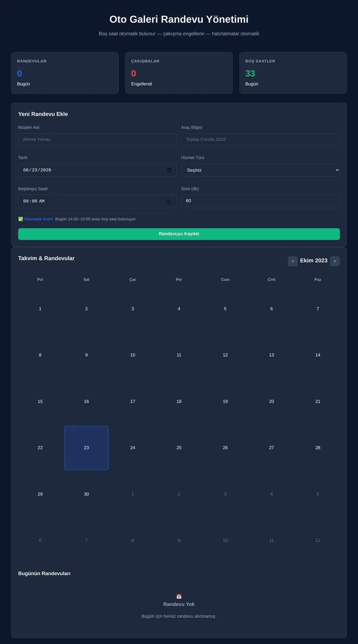Click the Tarih date field
This screenshot has height=644, width=358.
[97, 170]
